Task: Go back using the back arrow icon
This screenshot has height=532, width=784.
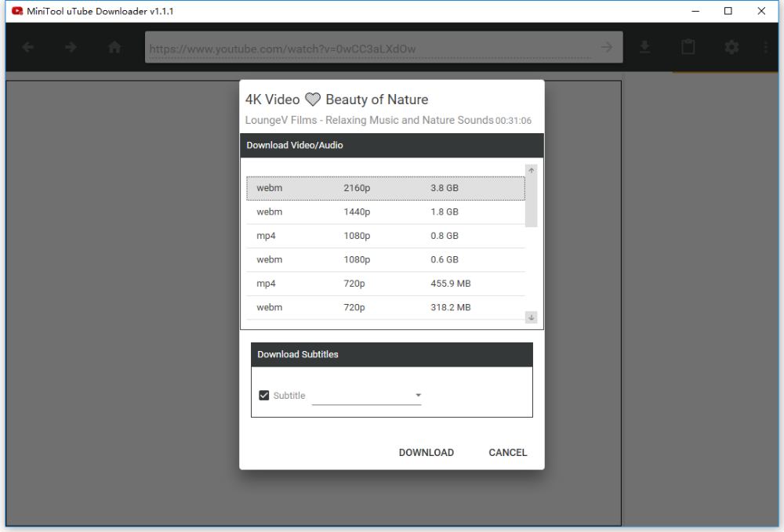Action: [28, 48]
